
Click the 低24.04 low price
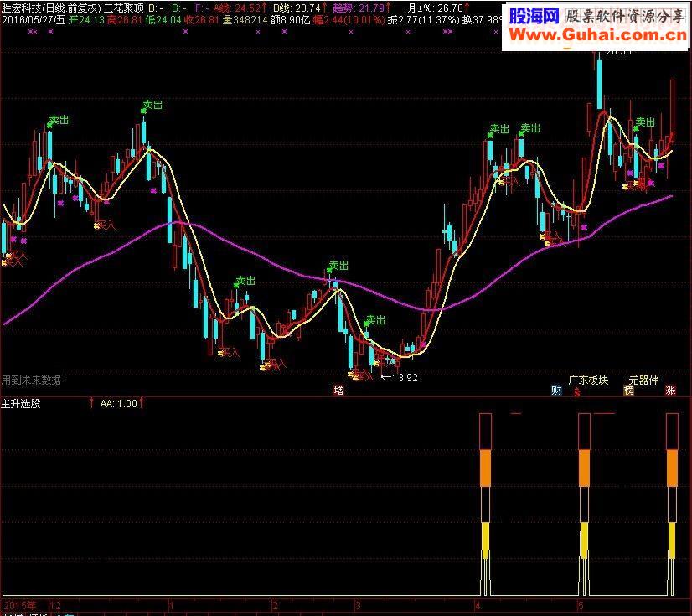pos(163,20)
